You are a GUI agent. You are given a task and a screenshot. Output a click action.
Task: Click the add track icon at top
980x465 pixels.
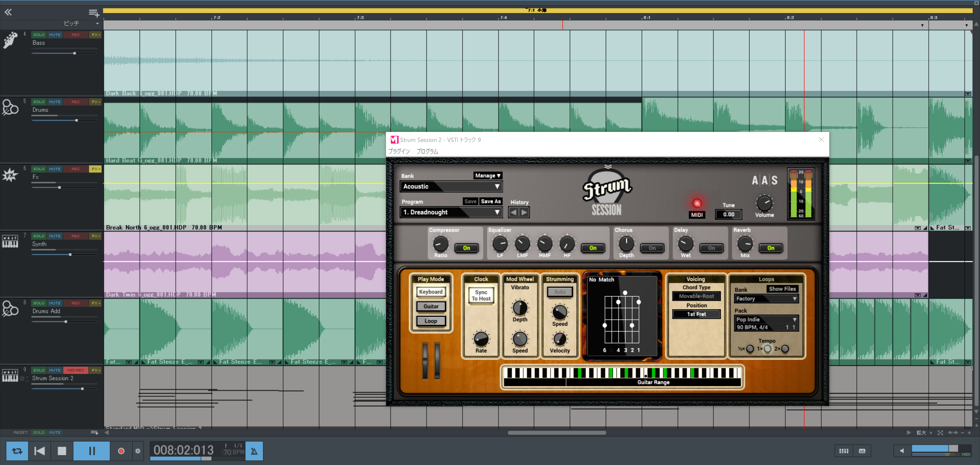[94, 13]
